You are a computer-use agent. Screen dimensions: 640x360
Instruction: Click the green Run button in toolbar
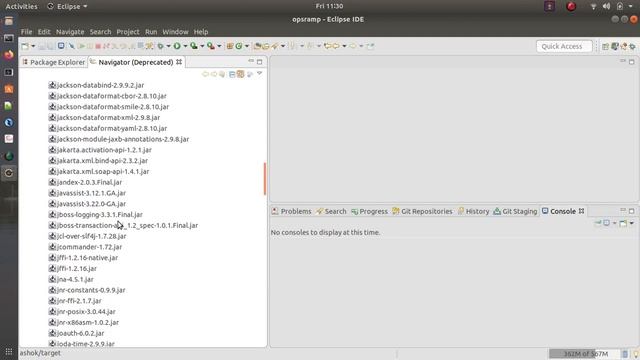pos(177,46)
